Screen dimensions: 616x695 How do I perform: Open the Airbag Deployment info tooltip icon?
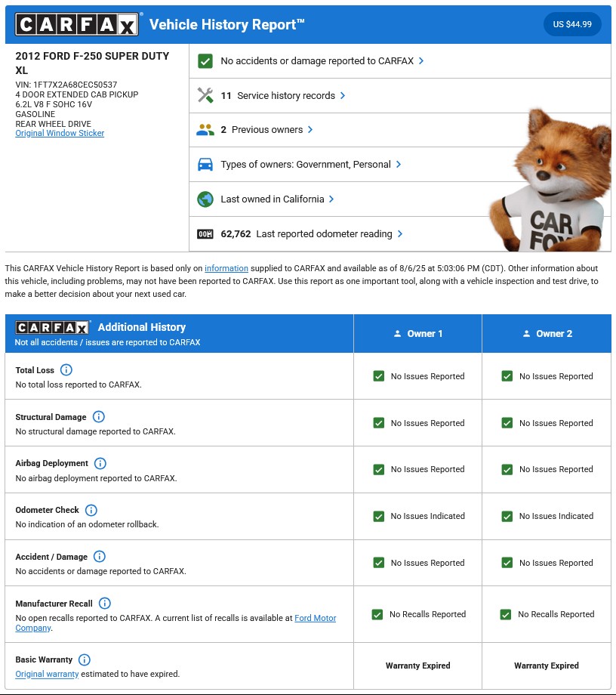click(x=100, y=463)
